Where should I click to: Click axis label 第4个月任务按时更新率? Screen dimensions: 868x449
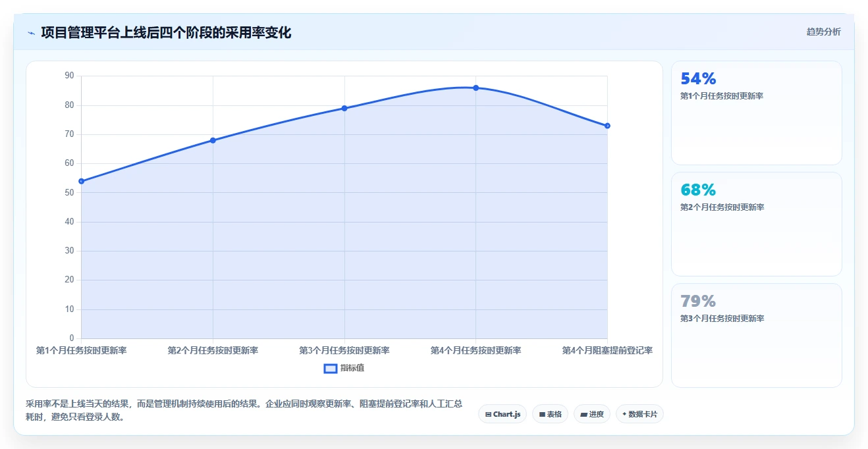click(475, 350)
